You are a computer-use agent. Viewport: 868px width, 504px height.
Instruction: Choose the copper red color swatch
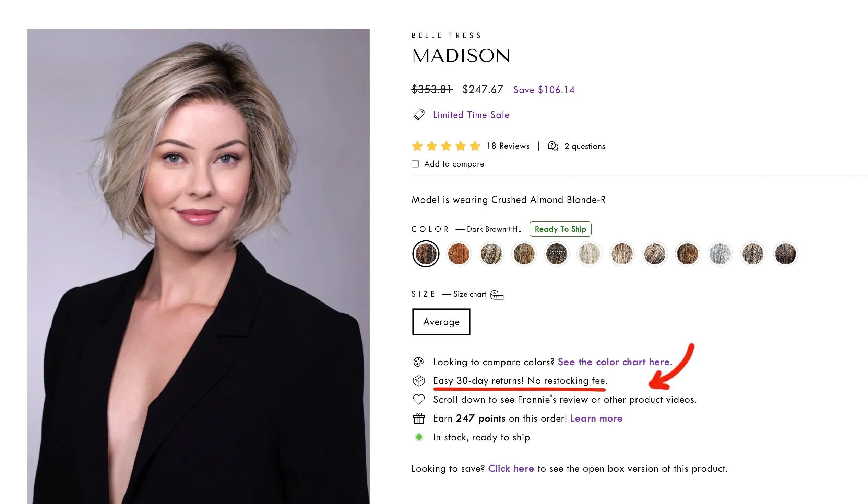click(x=459, y=254)
